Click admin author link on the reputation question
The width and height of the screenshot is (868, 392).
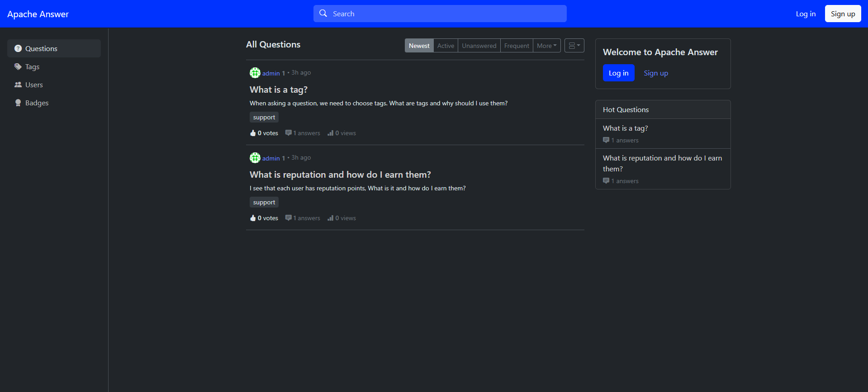[271, 158]
